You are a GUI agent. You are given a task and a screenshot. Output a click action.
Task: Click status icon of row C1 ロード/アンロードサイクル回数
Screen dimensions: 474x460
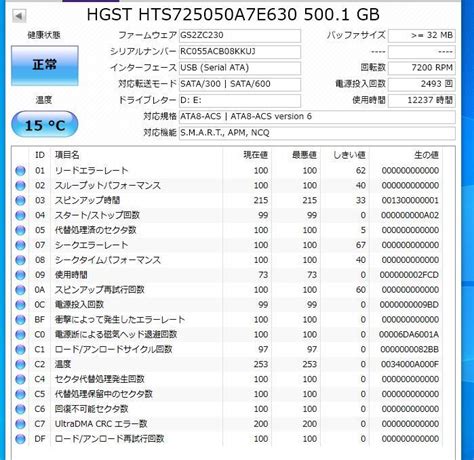click(x=20, y=349)
